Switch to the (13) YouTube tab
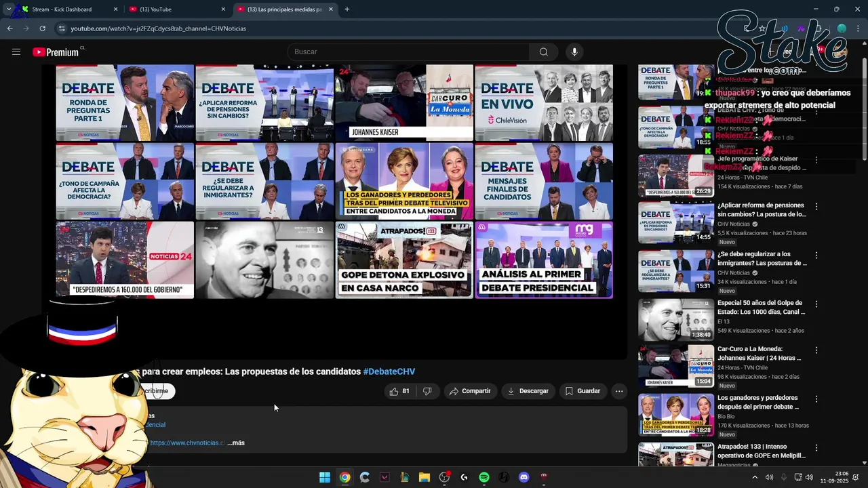The height and width of the screenshot is (488, 868). click(176, 9)
